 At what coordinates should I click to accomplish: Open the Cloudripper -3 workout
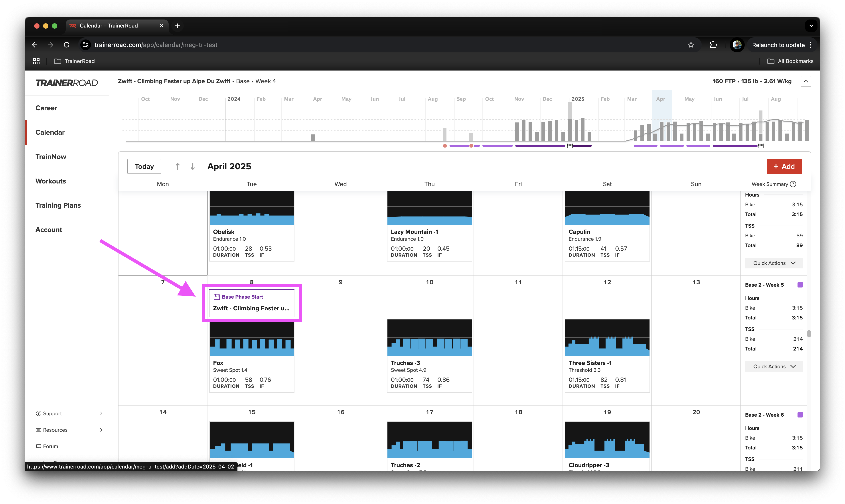[607, 446]
